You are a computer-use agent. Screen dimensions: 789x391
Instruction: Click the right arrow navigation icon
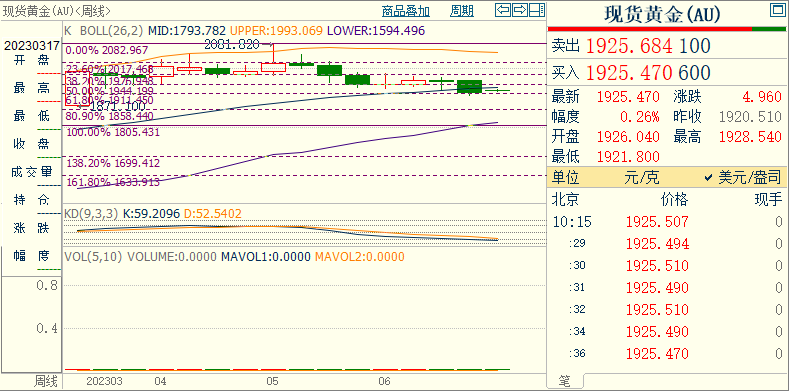520,10
